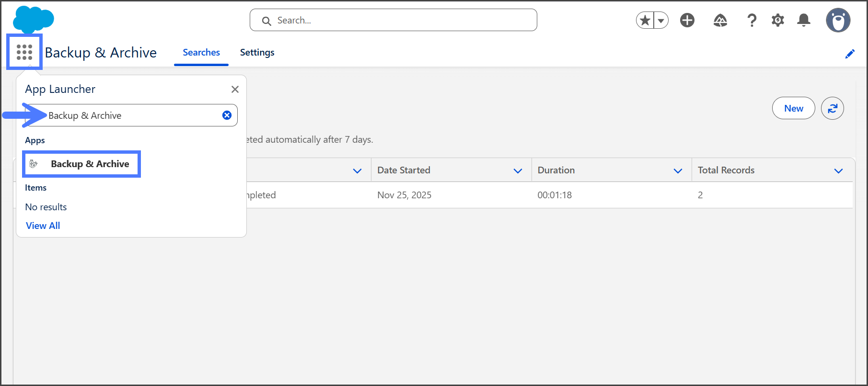This screenshot has width=868, height=386.
Task: Open the Setup gear icon
Action: pyautogui.click(x=777, y=20)
